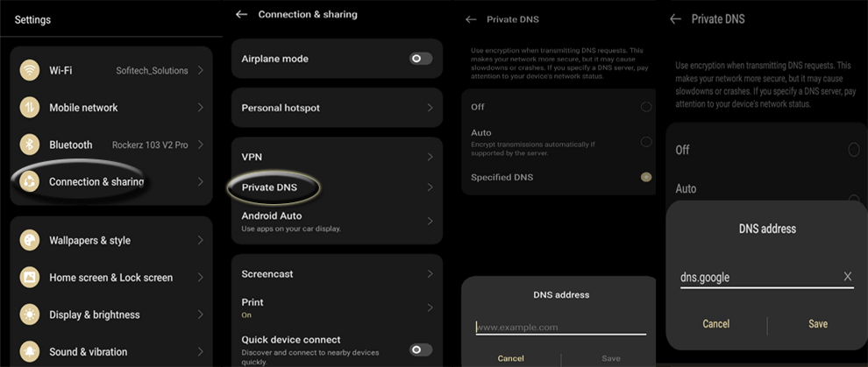This screenshot has width=868, height=367.
Task: Select the Specified DNS radio button
Action: coord(646,177)
